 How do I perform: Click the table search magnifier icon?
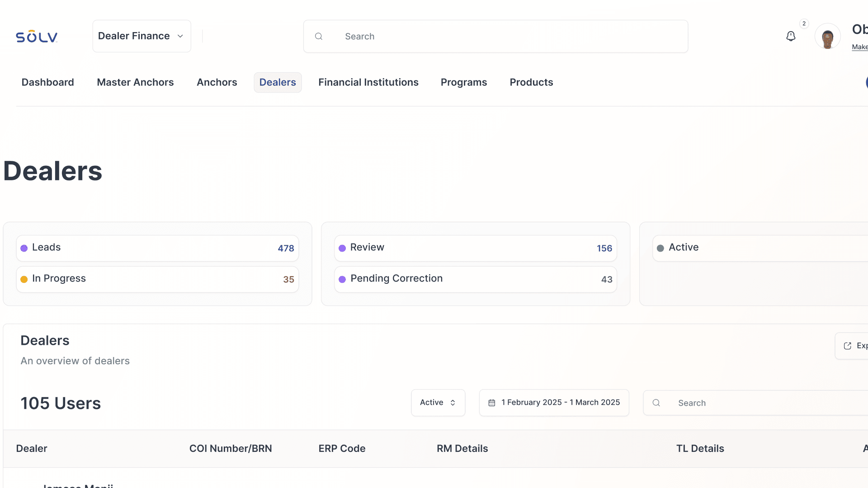tap(656, 403)
